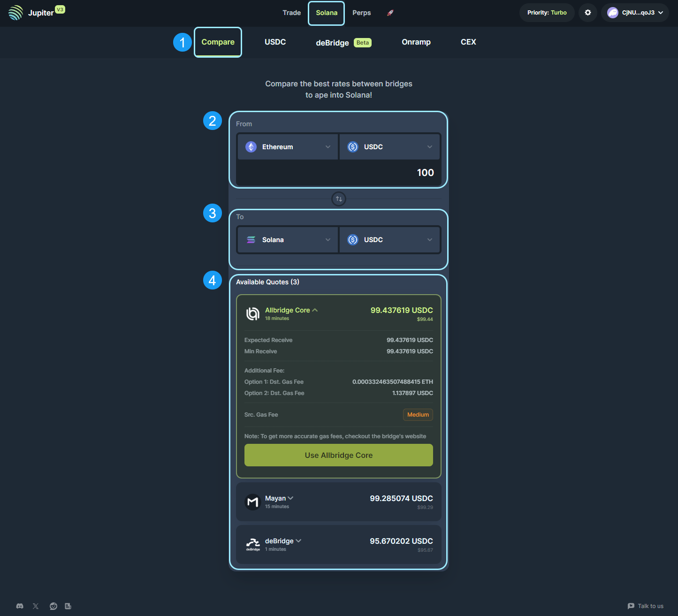Click the 95.670202 USDC deBridge quote

pos(401,541)
